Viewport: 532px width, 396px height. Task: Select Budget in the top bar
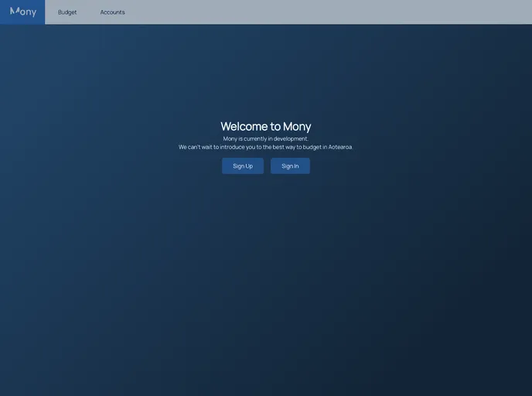[x=67, y=12]
